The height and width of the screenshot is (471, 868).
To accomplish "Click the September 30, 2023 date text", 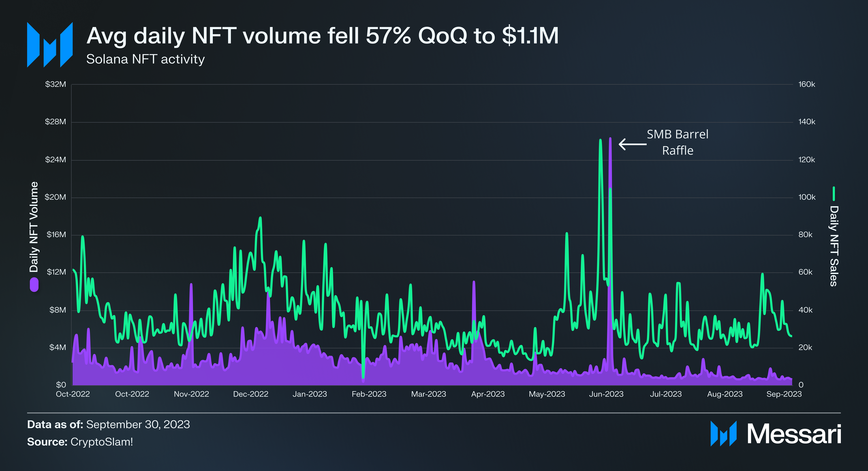I will (x=138, y=424).
